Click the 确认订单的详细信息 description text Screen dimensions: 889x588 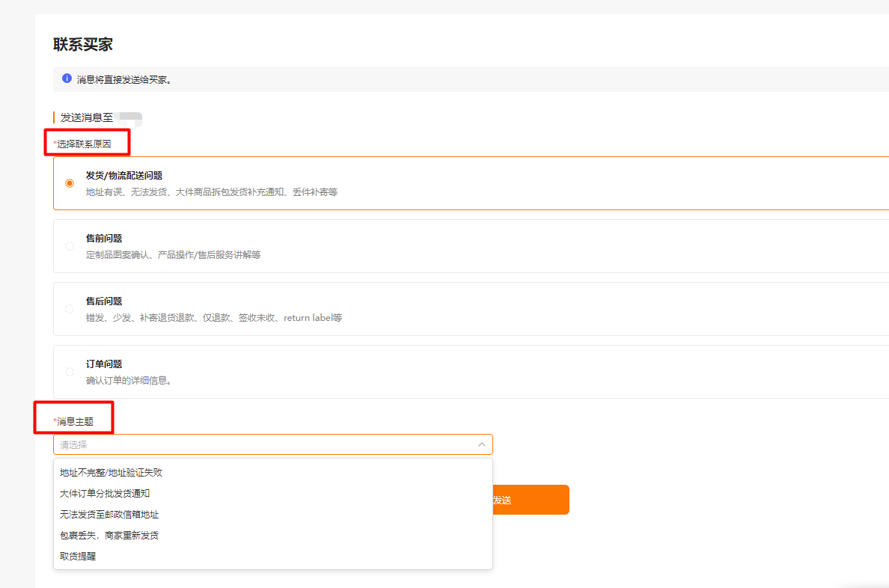[129, 380]
